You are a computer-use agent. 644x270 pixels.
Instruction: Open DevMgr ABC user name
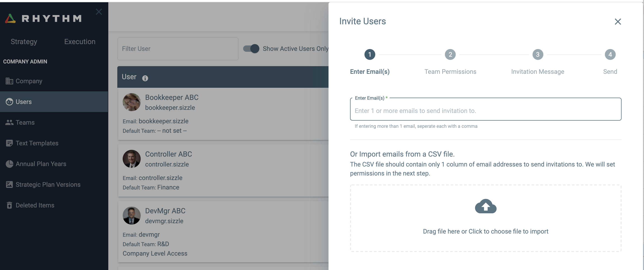pos(165,211)
